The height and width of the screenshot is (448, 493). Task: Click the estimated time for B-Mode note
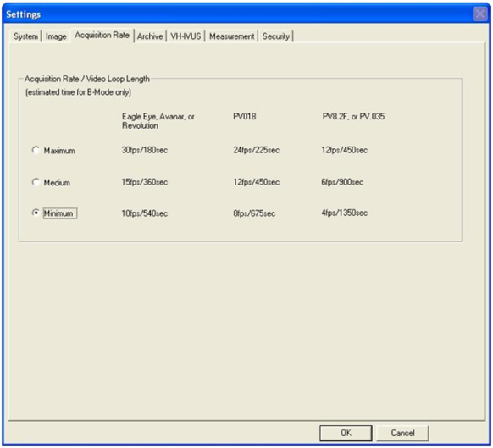[x=78, y=92]
